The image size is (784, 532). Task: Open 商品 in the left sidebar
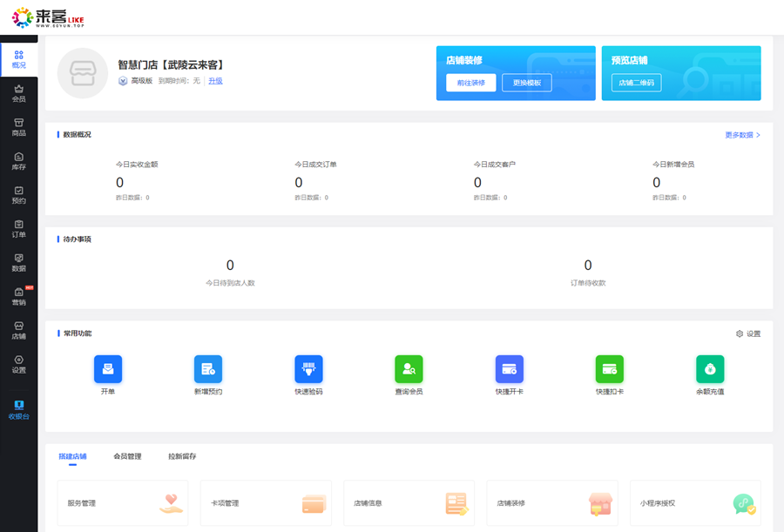click(x=18, y=127)
